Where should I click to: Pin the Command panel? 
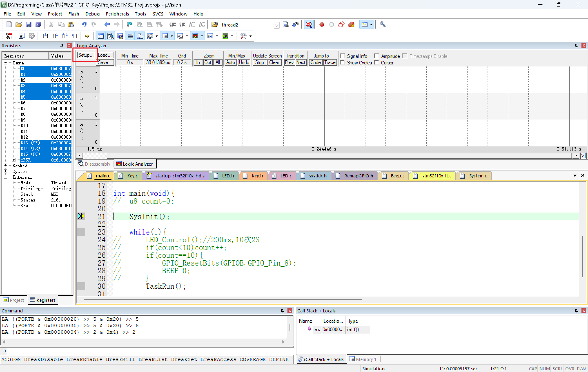(282, 311)
